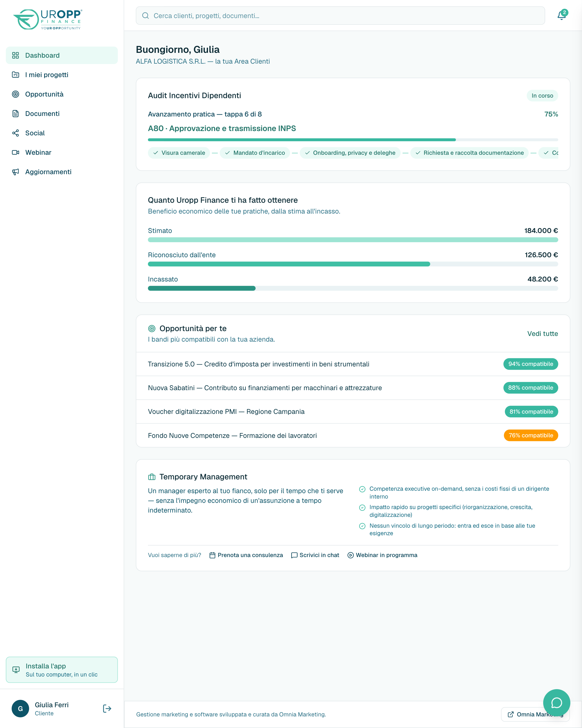Go to Documenti in the sidebar
This screenshot has height=728, width=582.
click(62, 114)
